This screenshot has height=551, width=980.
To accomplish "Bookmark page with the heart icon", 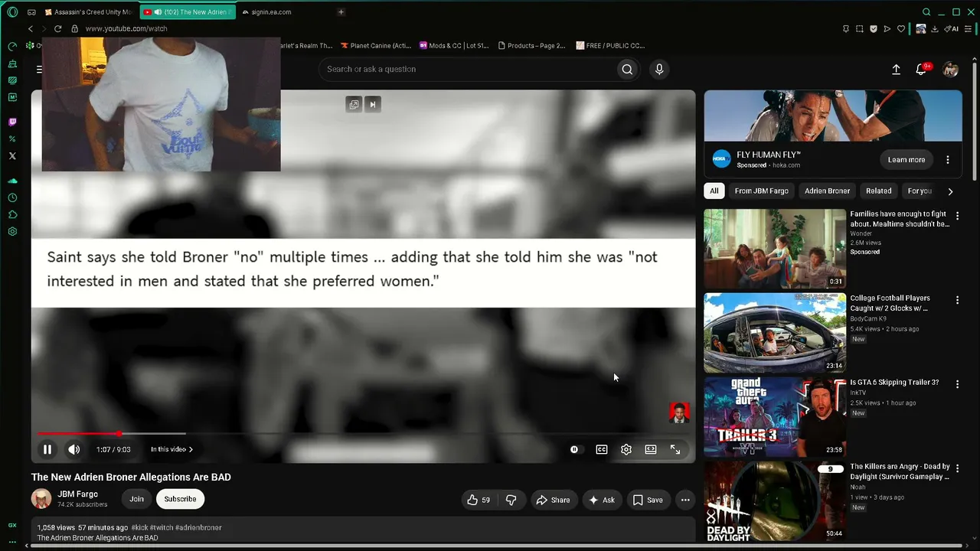I will coord(901,28).
